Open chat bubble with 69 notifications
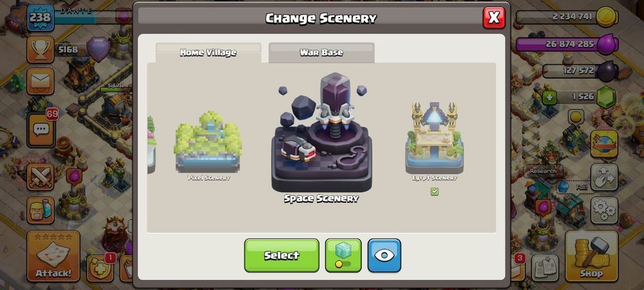Image resolution: width=644 pixels, height=290 pixels. click(41, 130)
